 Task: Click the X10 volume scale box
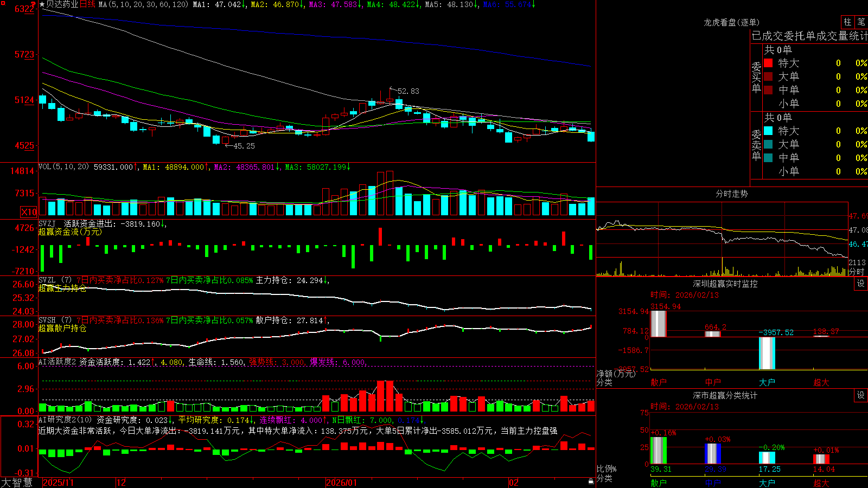[x=29, y=212]
